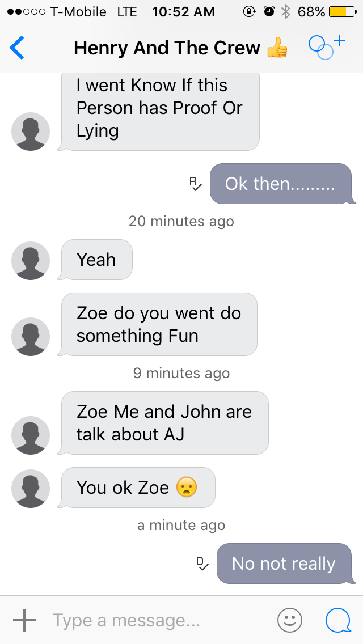Image resolution: width=363 pixels, height=644 pixels.
Task: Tap the read receipt by "Ok then"
Action: [195, 184]
